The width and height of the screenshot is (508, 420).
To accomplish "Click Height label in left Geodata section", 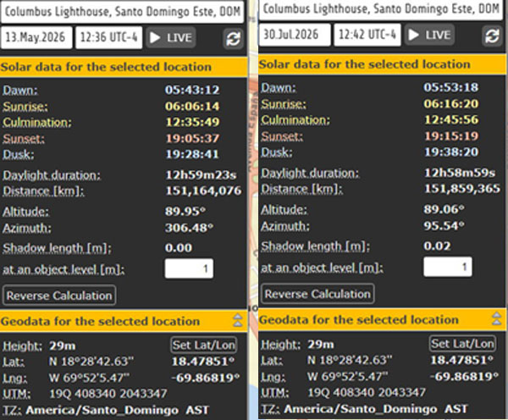I will pyautogui.click(x=22, y=346).
